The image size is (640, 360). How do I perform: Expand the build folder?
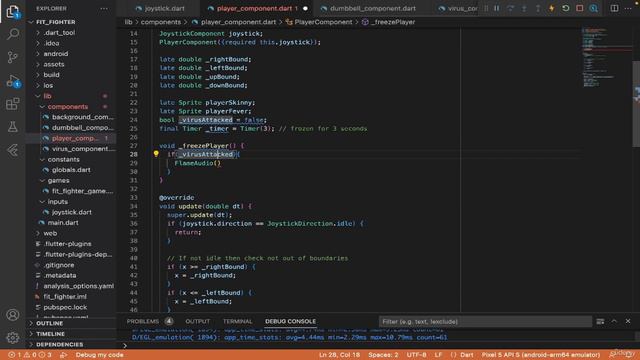(51, 75)
